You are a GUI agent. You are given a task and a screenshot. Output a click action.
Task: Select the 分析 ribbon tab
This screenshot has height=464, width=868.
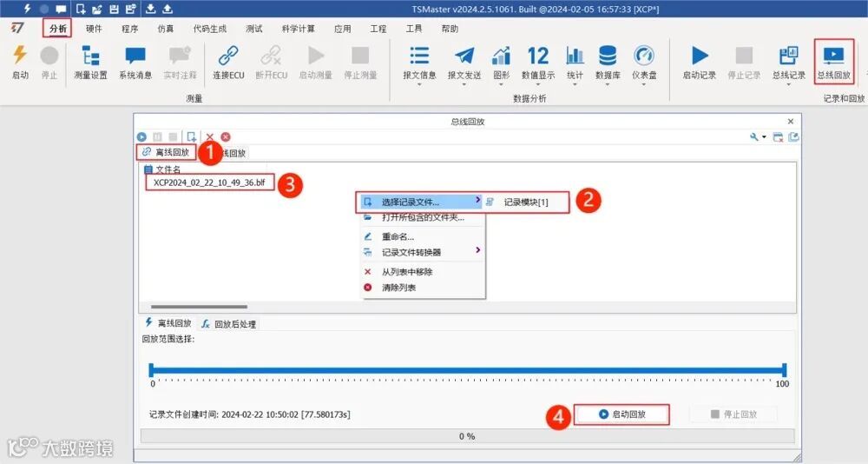pyautogui.click(x=57, y=29)
